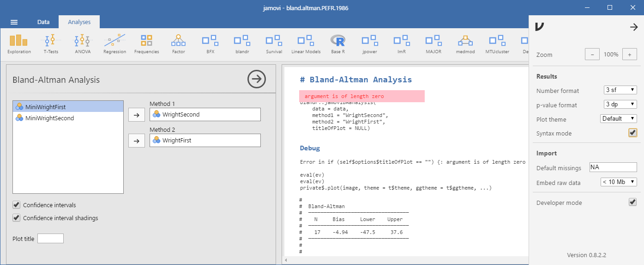
Task: Toggle the Syntax mode checkbox
Action: [632, 133]
